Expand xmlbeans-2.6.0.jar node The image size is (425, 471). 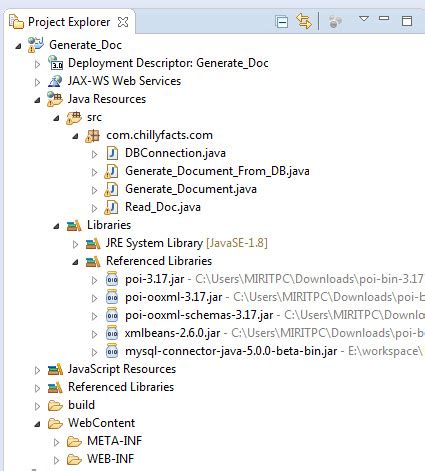point(94,334)
